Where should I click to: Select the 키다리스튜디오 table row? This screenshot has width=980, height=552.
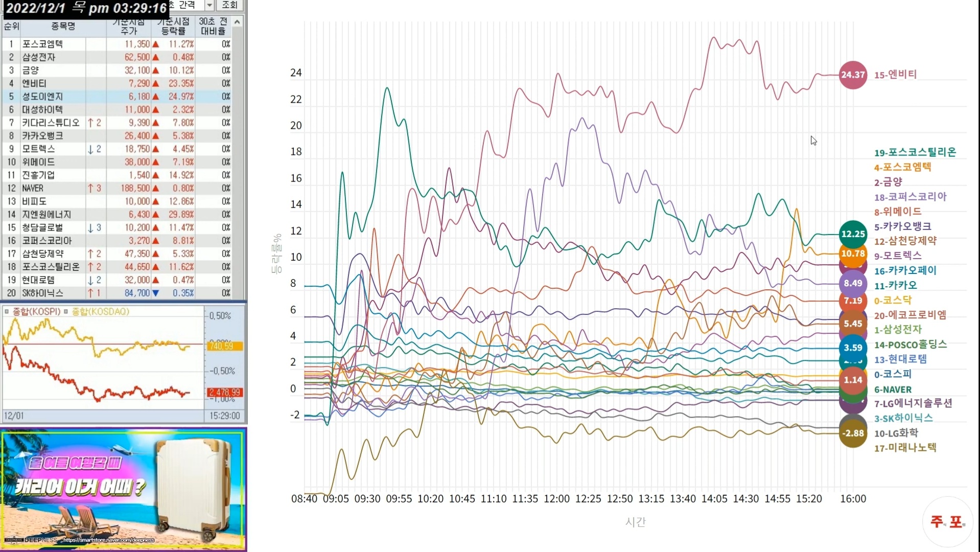click(117, 123)
